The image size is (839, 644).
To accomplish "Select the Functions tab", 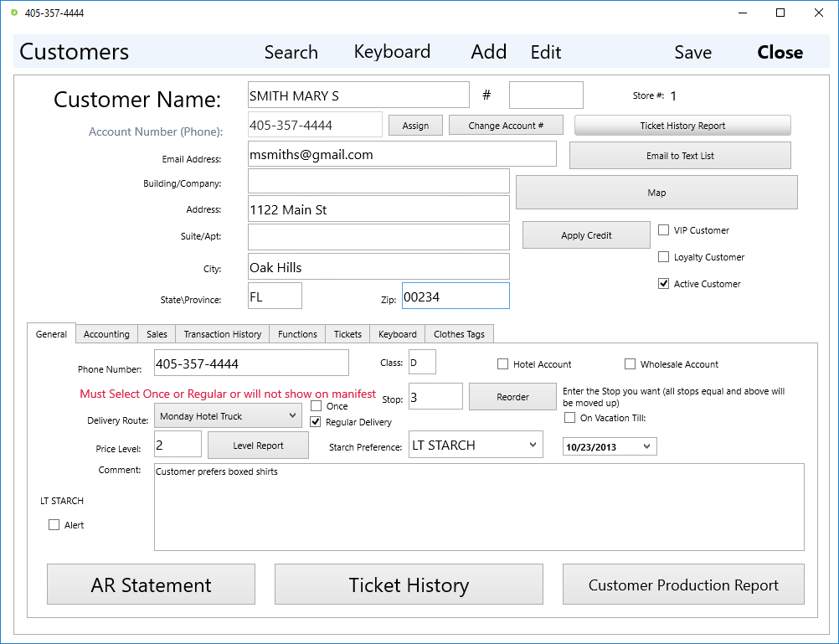I will [x=297, y=334].
